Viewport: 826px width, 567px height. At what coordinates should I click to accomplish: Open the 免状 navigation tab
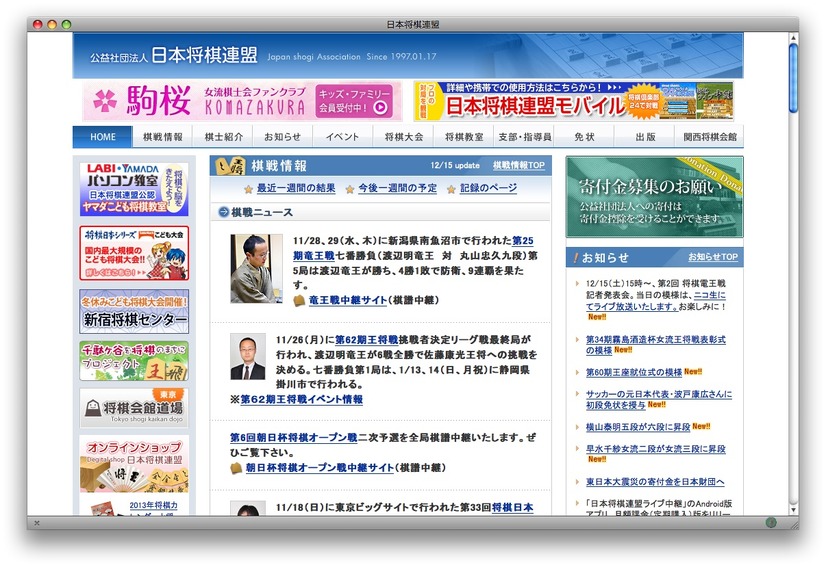(x=584, y=136)
